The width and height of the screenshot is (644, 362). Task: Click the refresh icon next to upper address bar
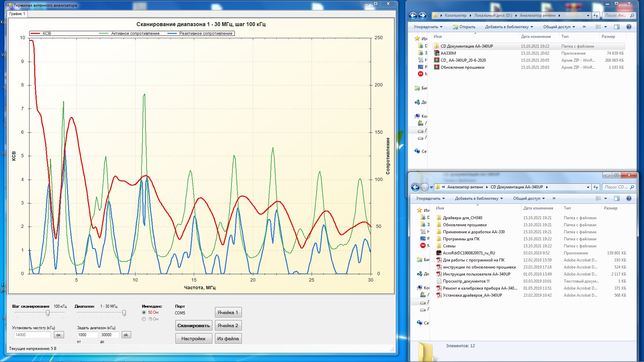point(596,15)
